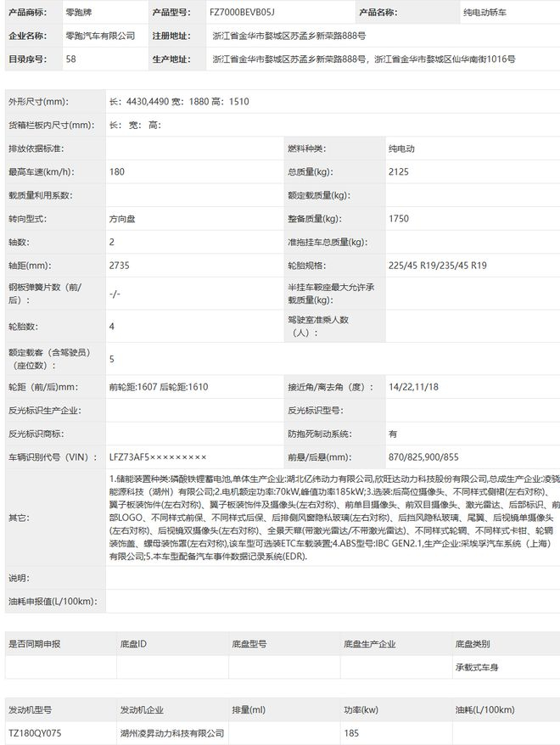560x745 pixels.
Task: Select the 底盘型号 column header
Action: tap(249, 644)
